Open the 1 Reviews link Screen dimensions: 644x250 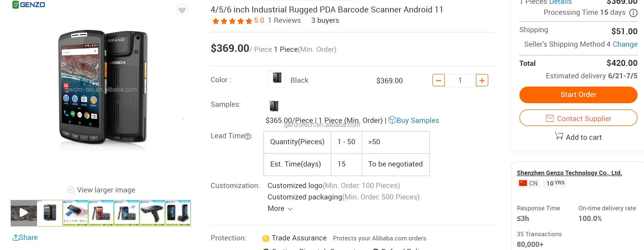coord(284,20)
